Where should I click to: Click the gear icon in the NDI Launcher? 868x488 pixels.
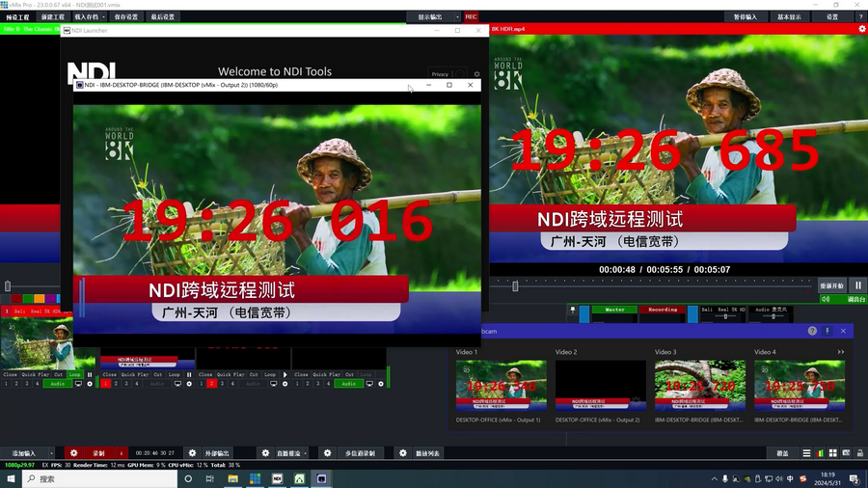coord(475,73)
